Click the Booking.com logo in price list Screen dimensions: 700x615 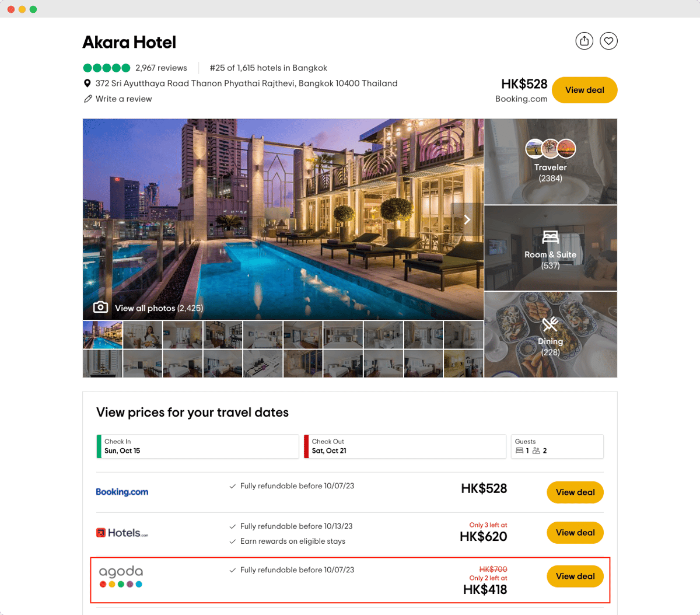point(122,492)
